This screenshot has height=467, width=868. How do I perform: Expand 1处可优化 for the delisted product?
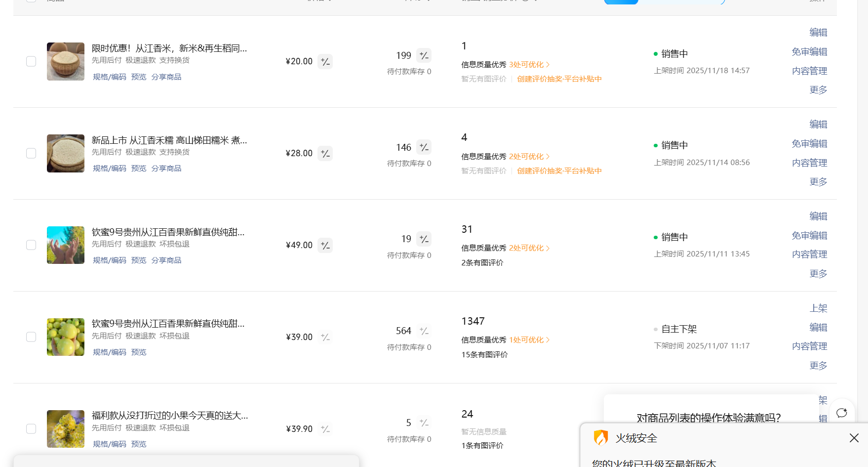tap(529, 340)
